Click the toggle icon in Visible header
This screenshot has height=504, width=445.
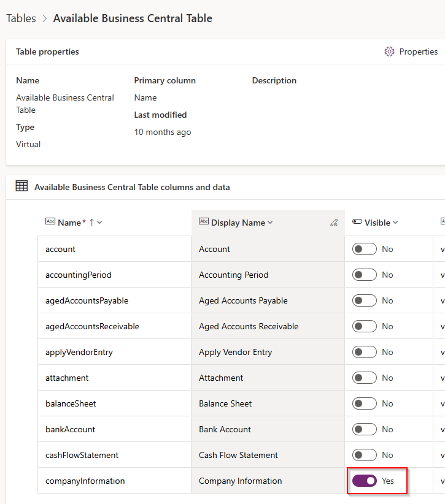click(357, 221)
